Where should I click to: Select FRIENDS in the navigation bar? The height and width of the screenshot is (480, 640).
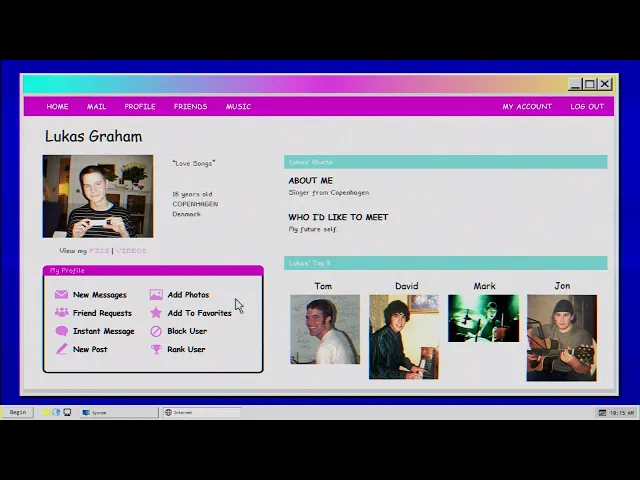point(190,107)
